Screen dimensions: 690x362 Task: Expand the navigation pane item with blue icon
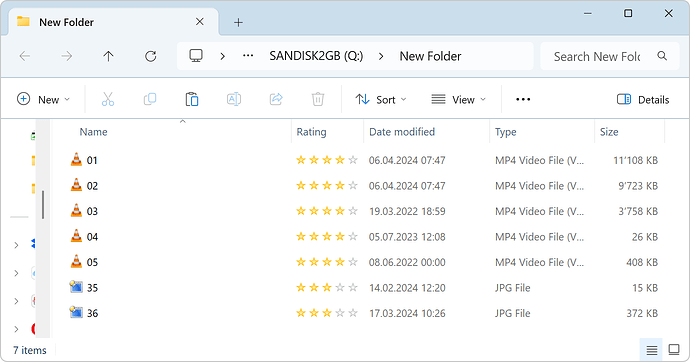pos(16,245)
